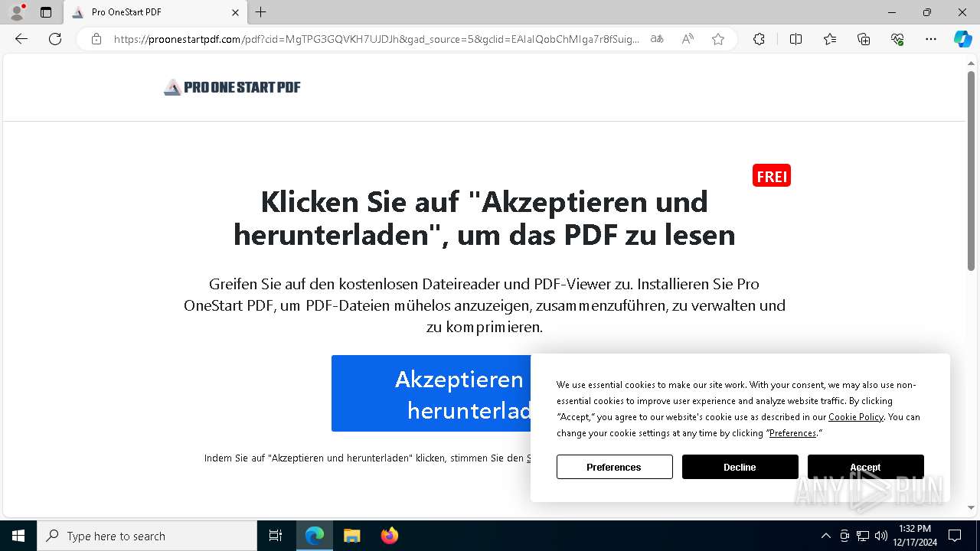Open Settings and more menu
The height and width of the screenshot is (551, 980).
click(931, 39)
